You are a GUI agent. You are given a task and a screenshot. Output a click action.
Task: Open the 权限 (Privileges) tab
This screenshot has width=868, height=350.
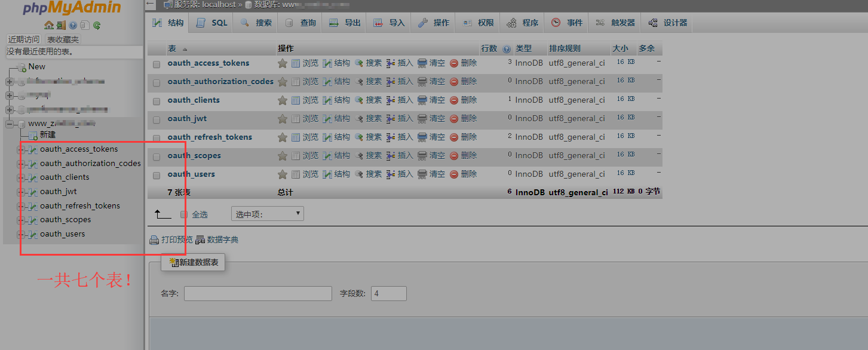tap(478, 23)
